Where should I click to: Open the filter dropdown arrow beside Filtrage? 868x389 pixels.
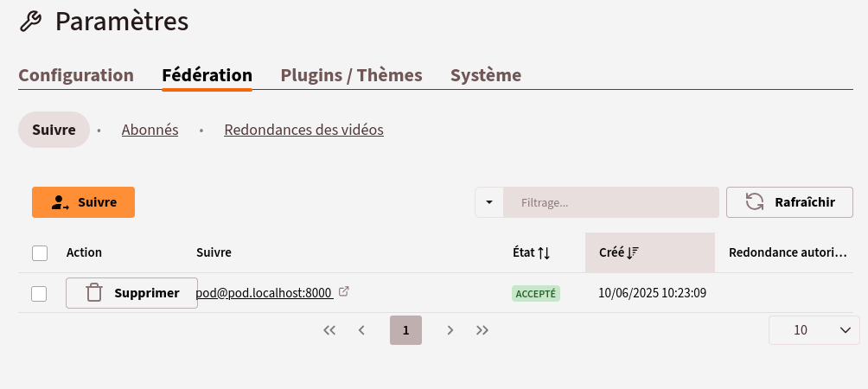pos(489,202)
